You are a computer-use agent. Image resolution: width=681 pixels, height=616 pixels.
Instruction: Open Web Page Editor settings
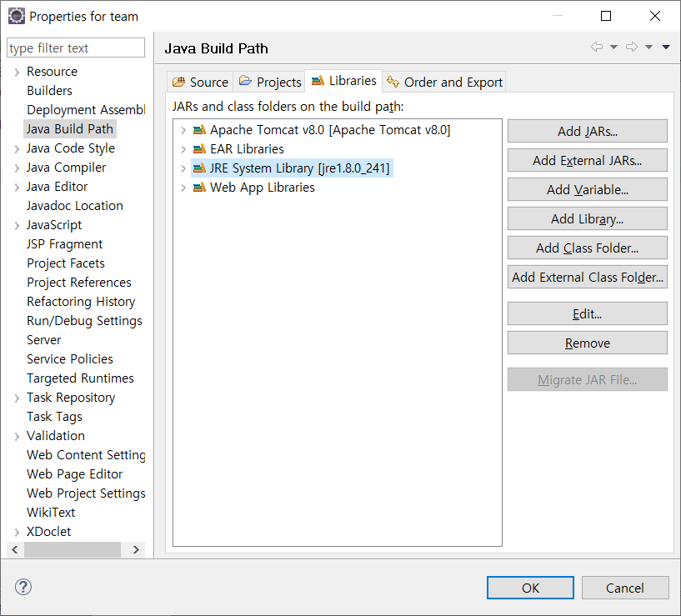tap(75, 473)
